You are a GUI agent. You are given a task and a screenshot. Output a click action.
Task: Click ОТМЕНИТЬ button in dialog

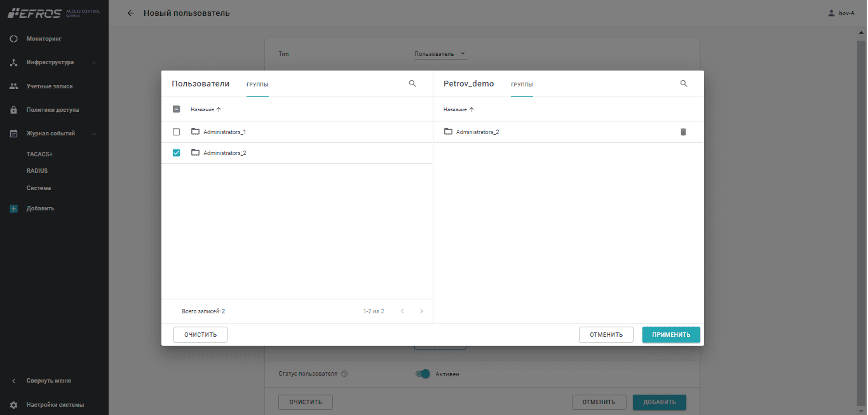point(606,334)
